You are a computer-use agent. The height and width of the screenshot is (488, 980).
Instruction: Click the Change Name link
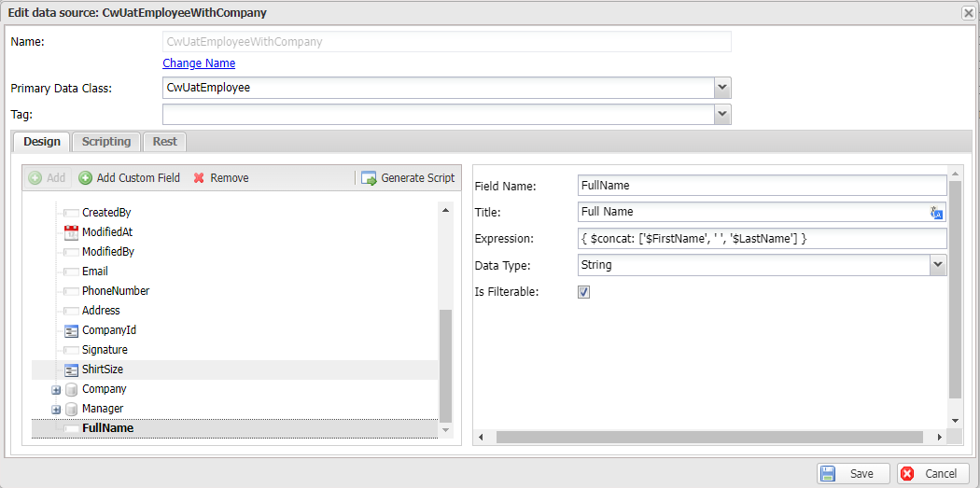tap(199, 63)
